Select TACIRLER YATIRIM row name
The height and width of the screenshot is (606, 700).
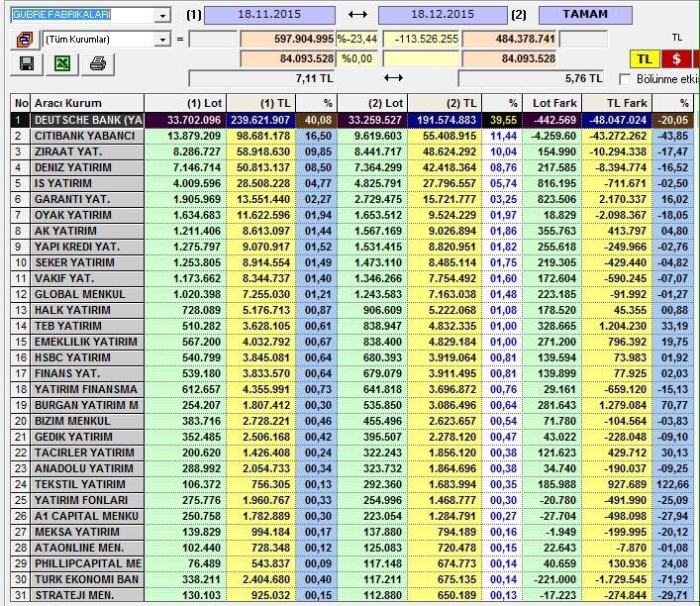pos(87,453)
